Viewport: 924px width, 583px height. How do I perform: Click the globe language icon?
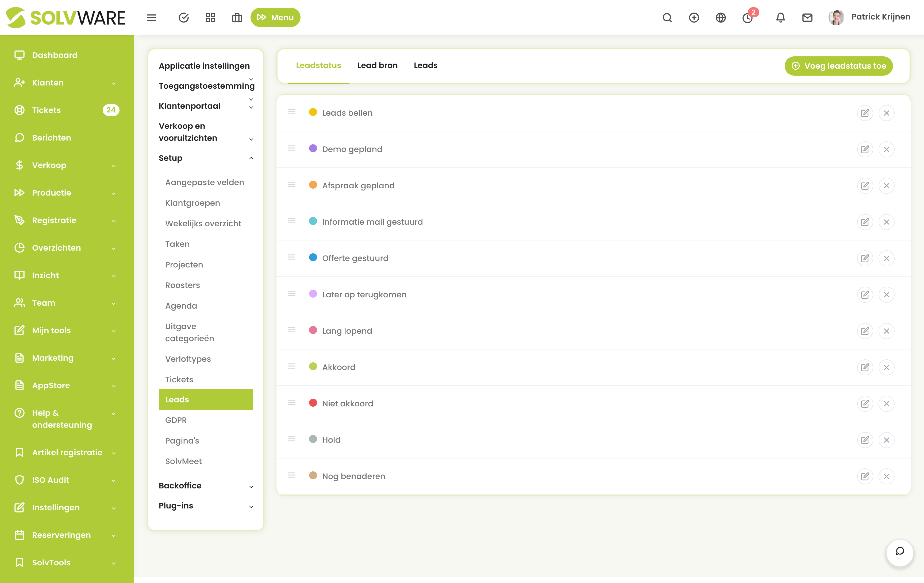coord(721,18)
